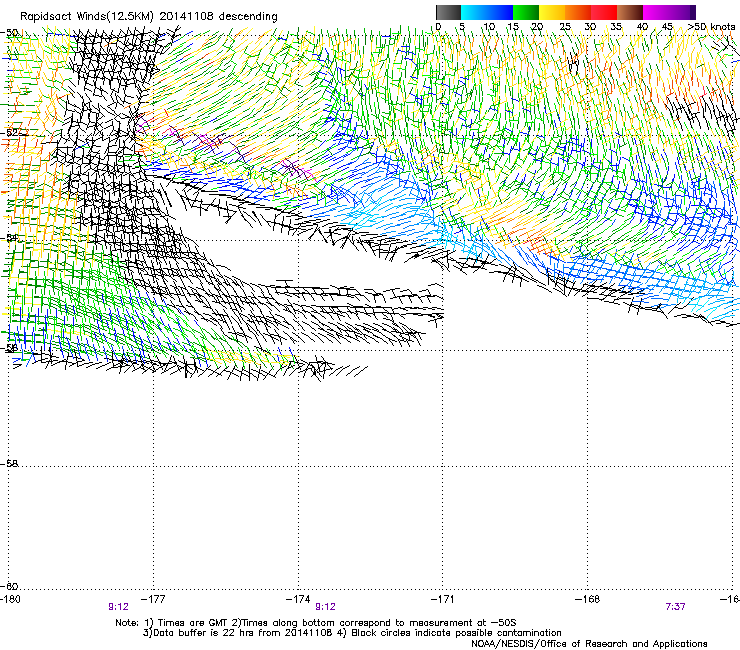740x650 pixels.
Task: Click the '-58' latitude axis label
Action: pos(9,464)
